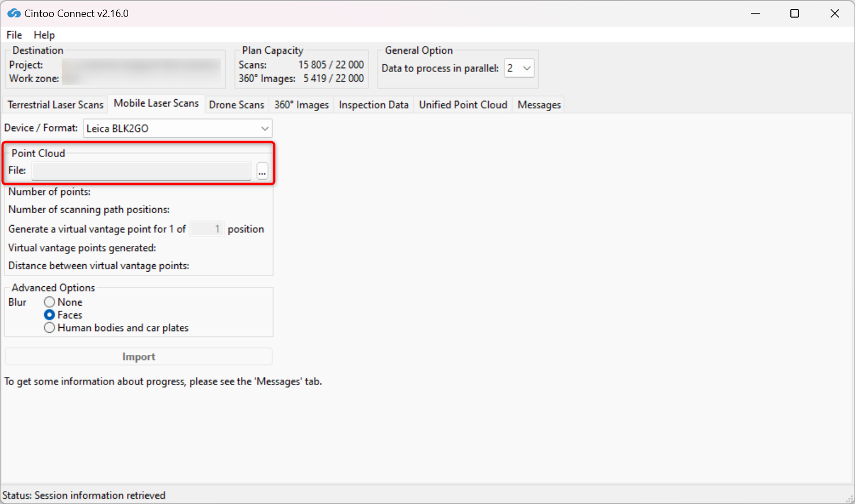The height and width of the screenshot is (504, 855).
Task: Click the Point Cloud file path field
Action: tap(142, 171)
